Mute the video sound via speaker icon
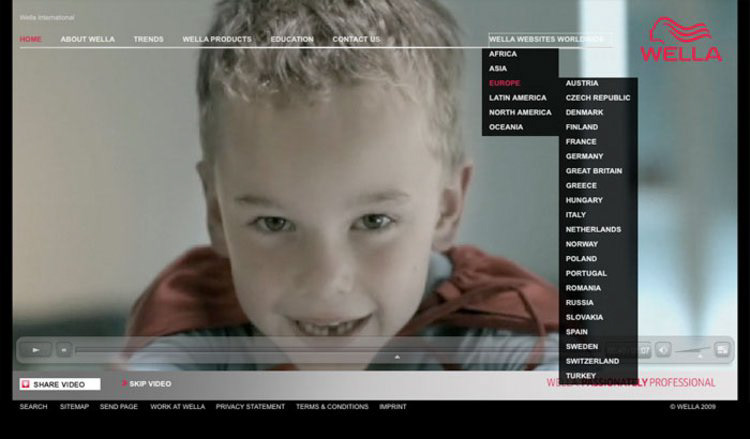Screen dimensions: 750x439 (x=663, y=350)
